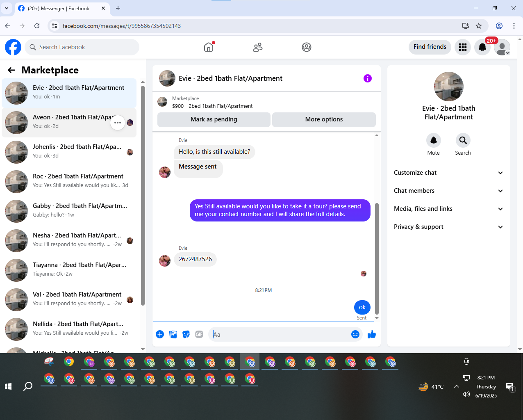
Task: Click the message input box Aa
Action: (x=279, y=334)
